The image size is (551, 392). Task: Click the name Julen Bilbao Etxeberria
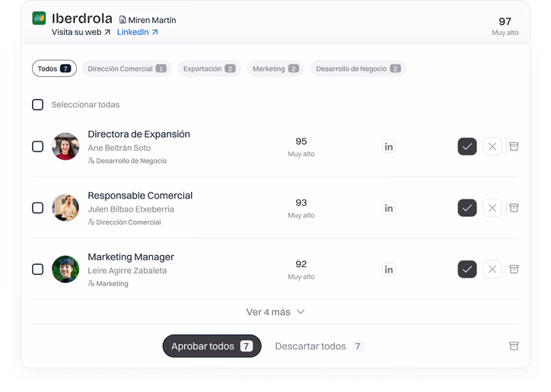(131, 209)
